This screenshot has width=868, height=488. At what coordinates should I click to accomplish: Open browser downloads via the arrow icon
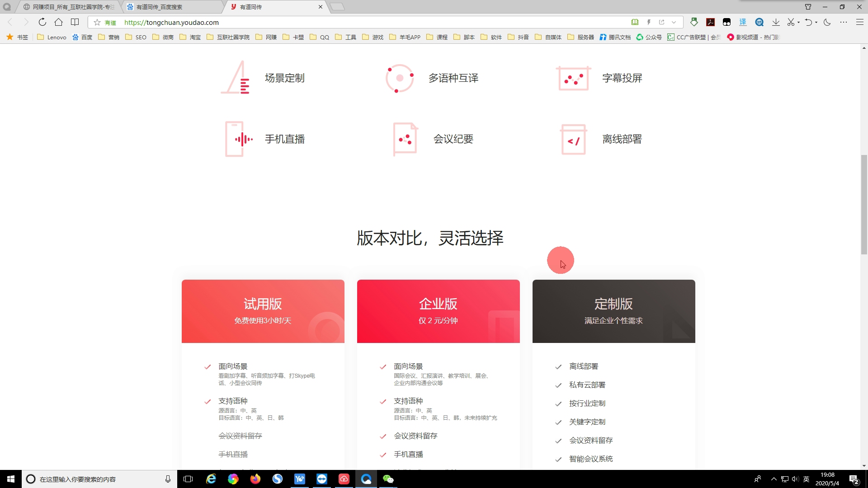pos(776,22)
